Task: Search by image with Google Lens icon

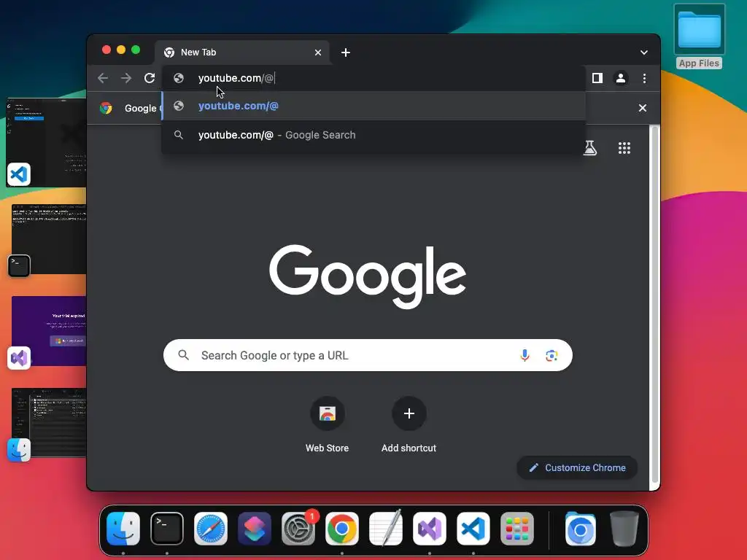Action: pos(551,355)
